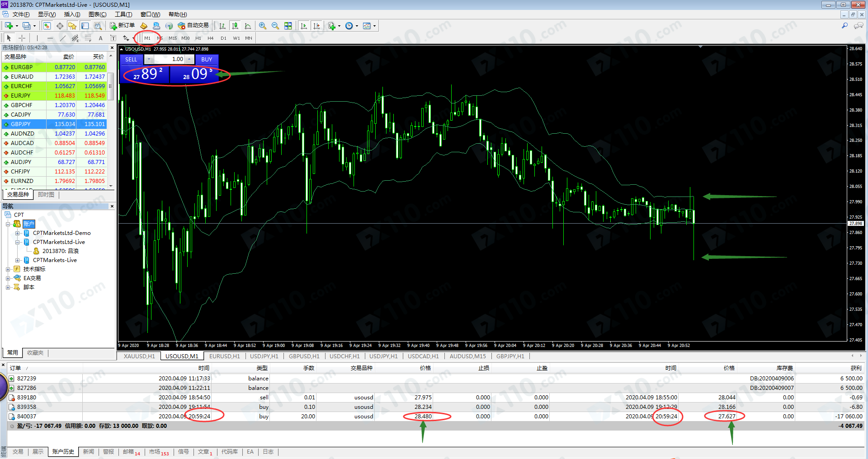The height and width of the screenshot is (459, 868).
Task: Expand the 脚本 scripts node
Action: click(8, 287)
